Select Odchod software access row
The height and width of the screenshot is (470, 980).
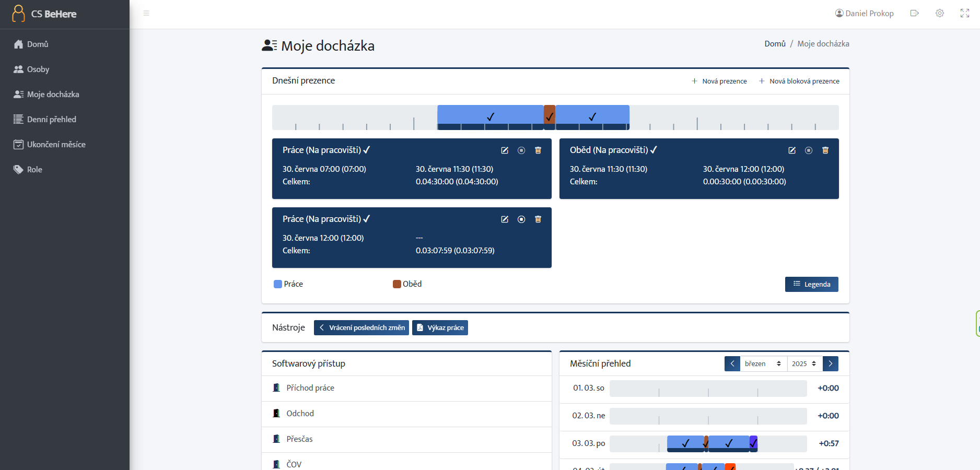[406, 414]
